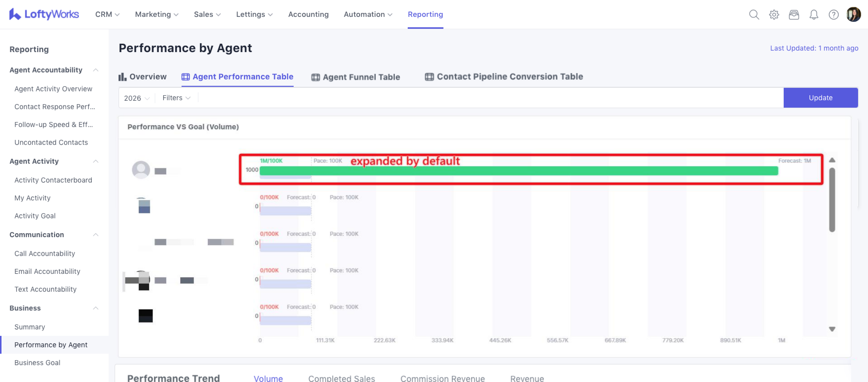
Task: Click the Update button
Action: [820, 98]
